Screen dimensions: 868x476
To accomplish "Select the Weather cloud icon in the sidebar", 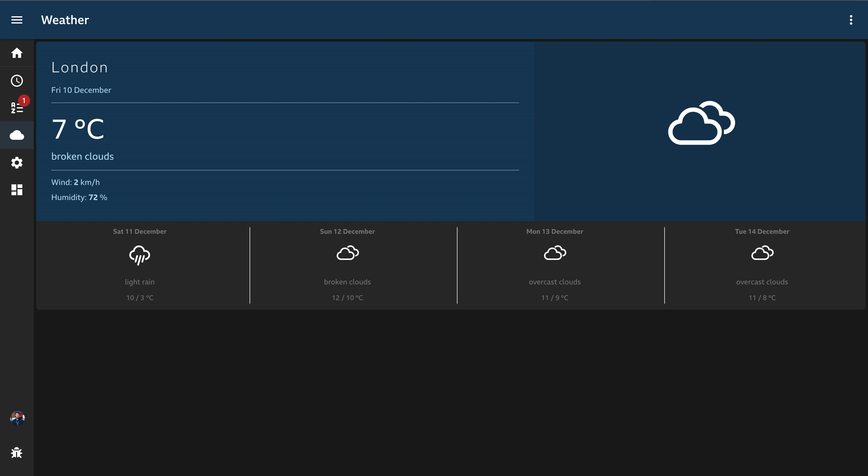I will point(17,135).
